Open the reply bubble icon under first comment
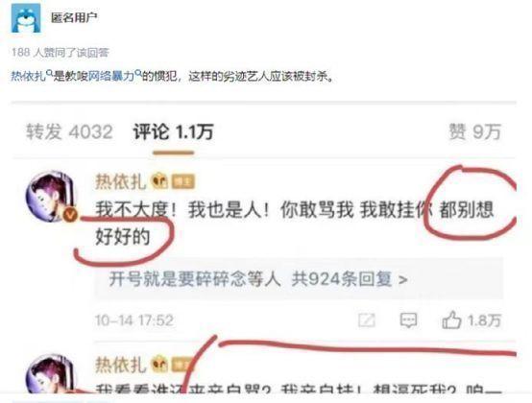This screenshot has height=403, width=532. tap(408, 320)
